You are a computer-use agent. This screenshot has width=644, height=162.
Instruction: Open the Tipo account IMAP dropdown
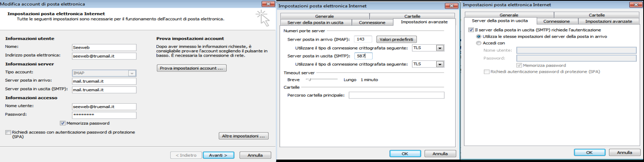(132, 73)
